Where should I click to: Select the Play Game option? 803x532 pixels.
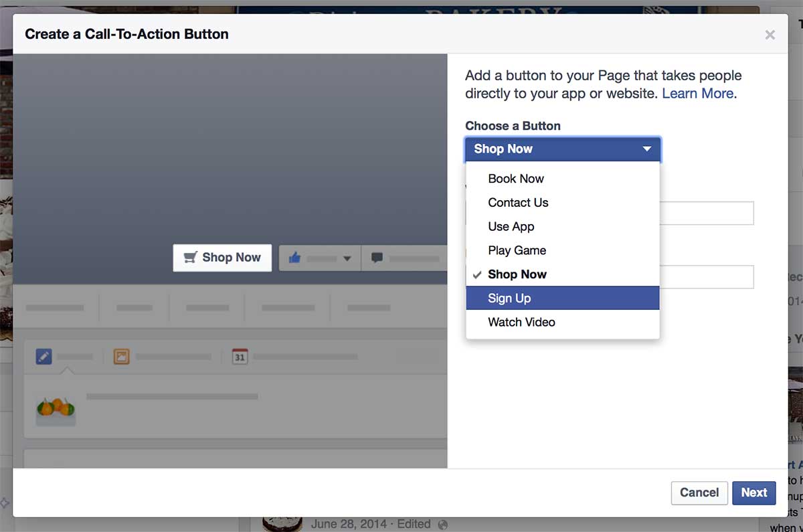click(563, 250)
